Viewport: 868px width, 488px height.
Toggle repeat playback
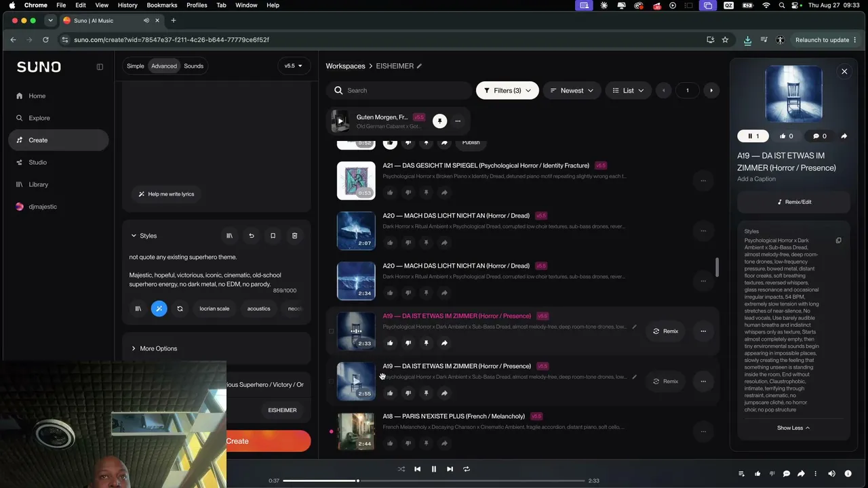pyautogui.click(x=466, y=469)
